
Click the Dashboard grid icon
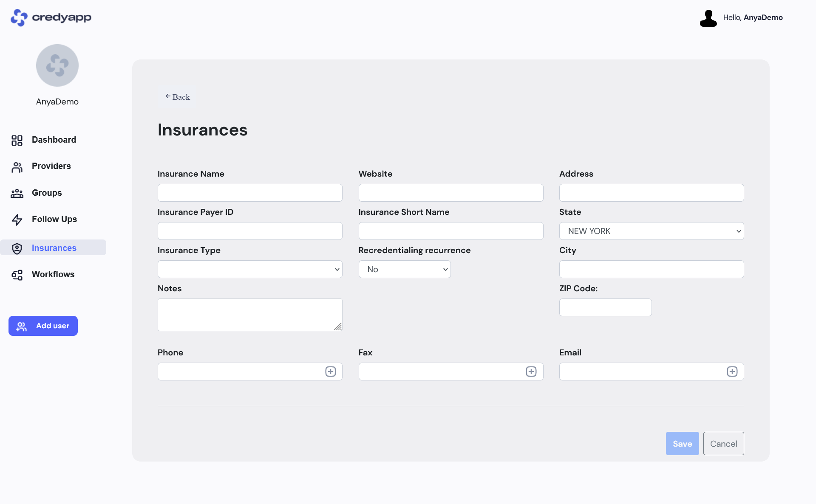(17, 140)
